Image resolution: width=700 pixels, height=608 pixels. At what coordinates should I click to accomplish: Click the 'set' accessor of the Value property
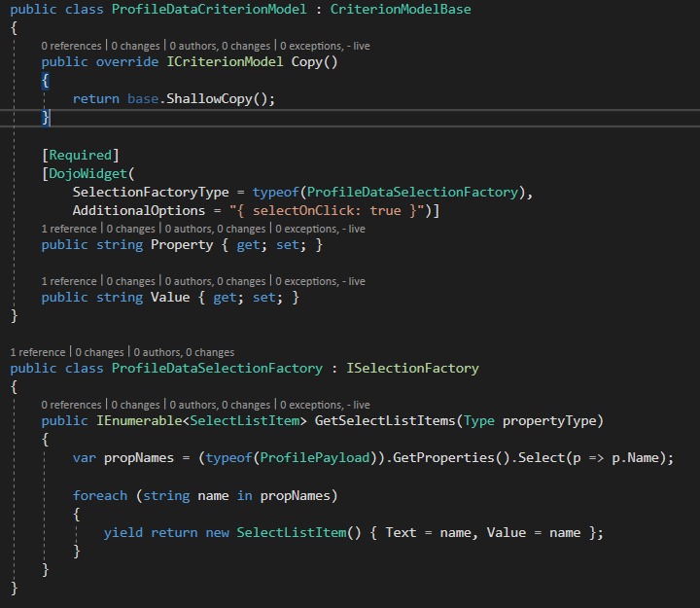pyautogui.click(x=263, y=297)
